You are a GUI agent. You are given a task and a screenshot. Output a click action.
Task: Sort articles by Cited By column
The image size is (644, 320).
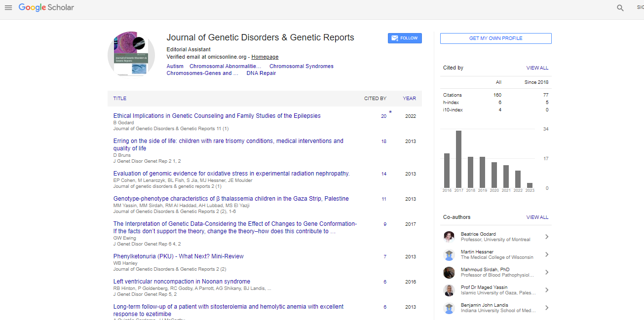click(375, 99)
